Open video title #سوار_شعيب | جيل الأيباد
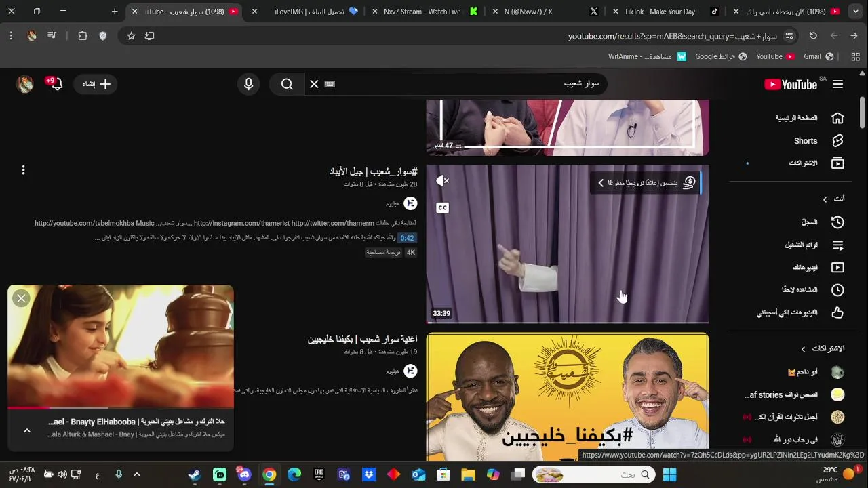 pyautogui.click(x=373, y=171)
